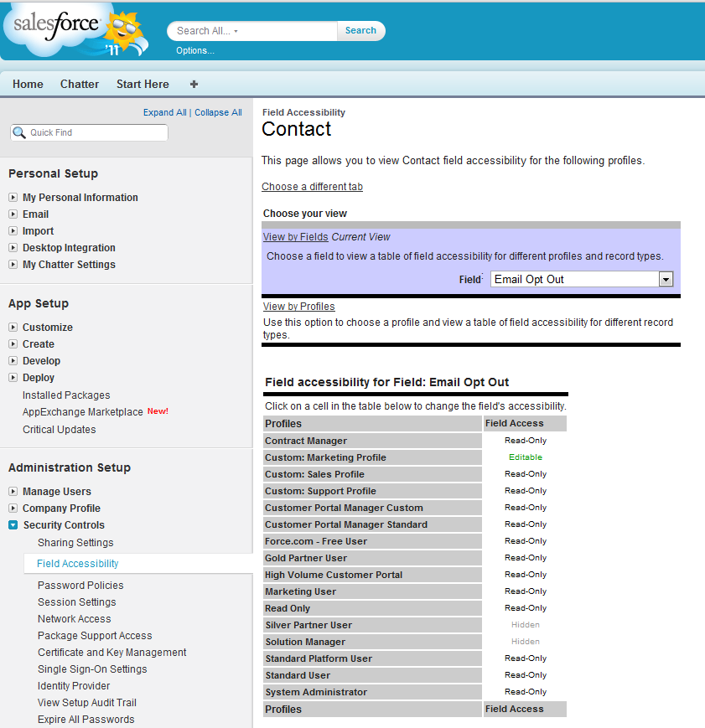705x728 pixels.
Task: Open Certificate and Key Management
Action: [112, 653]
